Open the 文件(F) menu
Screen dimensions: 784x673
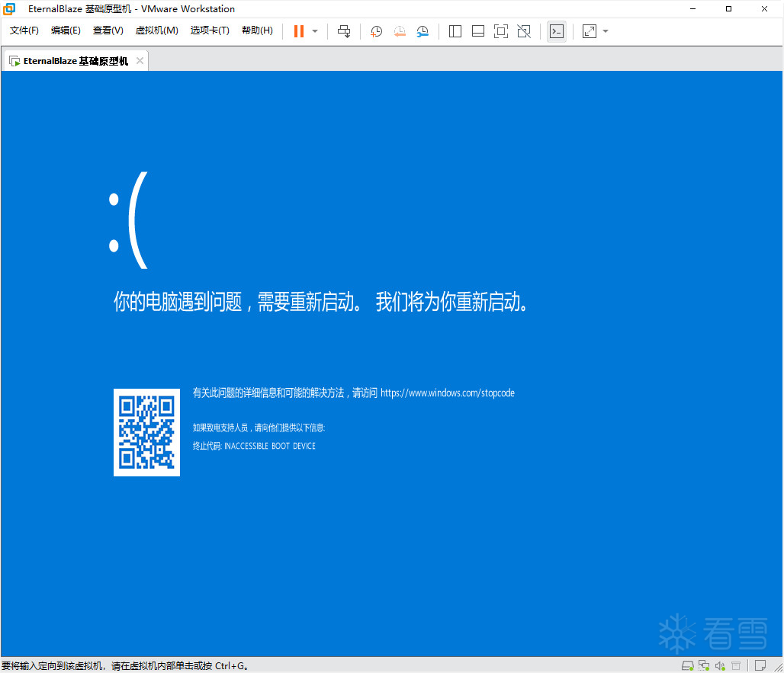pos(24,30)
